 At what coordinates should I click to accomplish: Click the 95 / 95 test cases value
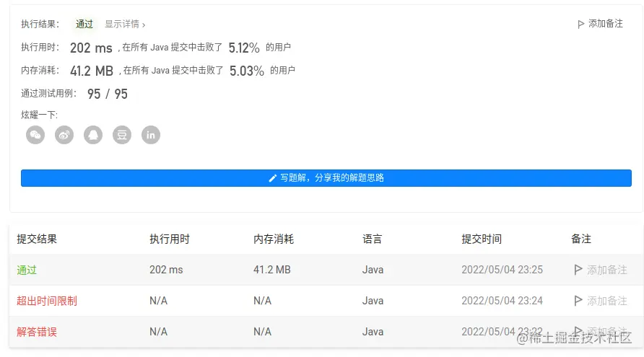pos(107,94)
